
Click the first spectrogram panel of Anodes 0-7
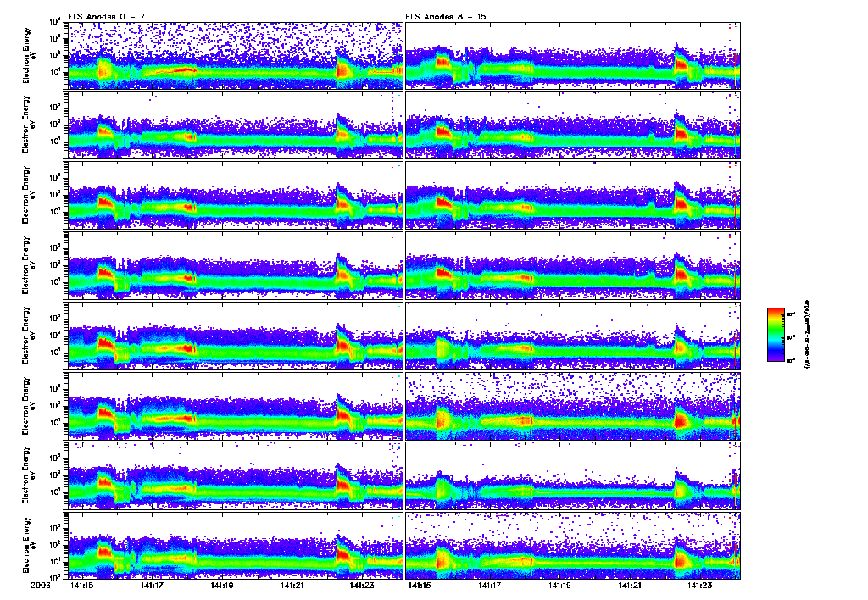click(236, 55)
